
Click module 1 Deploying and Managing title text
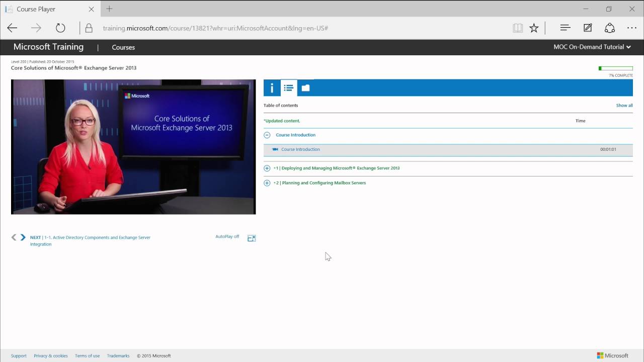[337, 168]
